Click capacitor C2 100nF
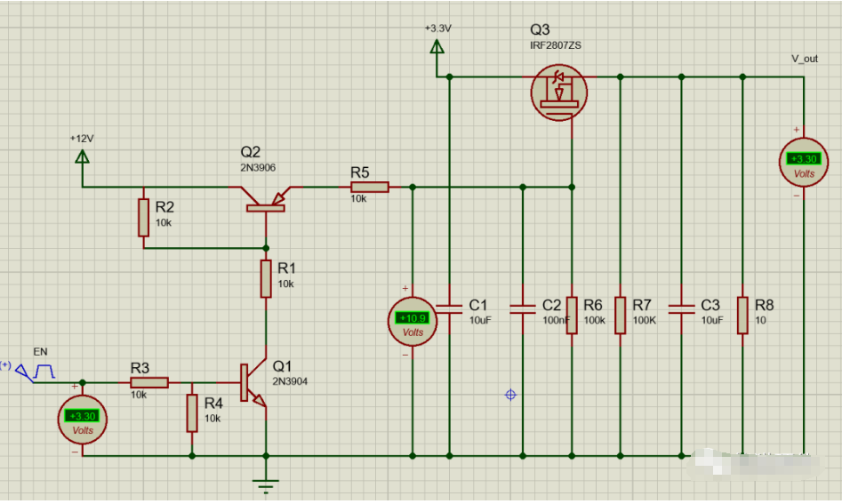This screenshot has width=842, height=504. click(x=522, y=308)
